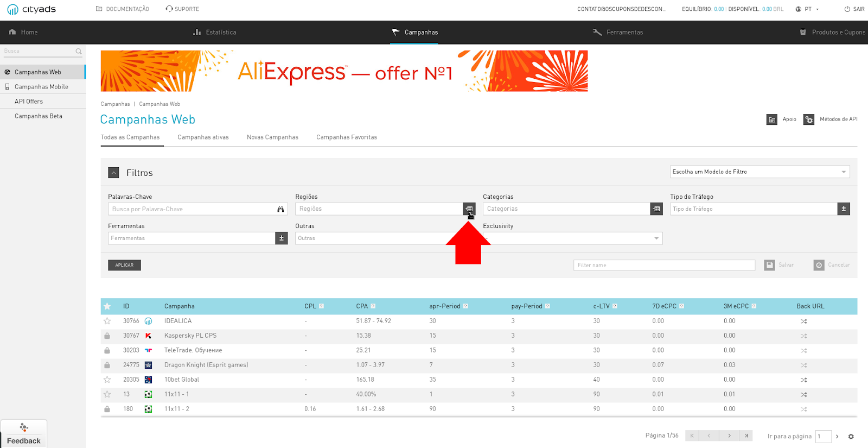This screenshot has width=868, height=448.
Task: Click the star header favorites column
Action: point(107,306)
